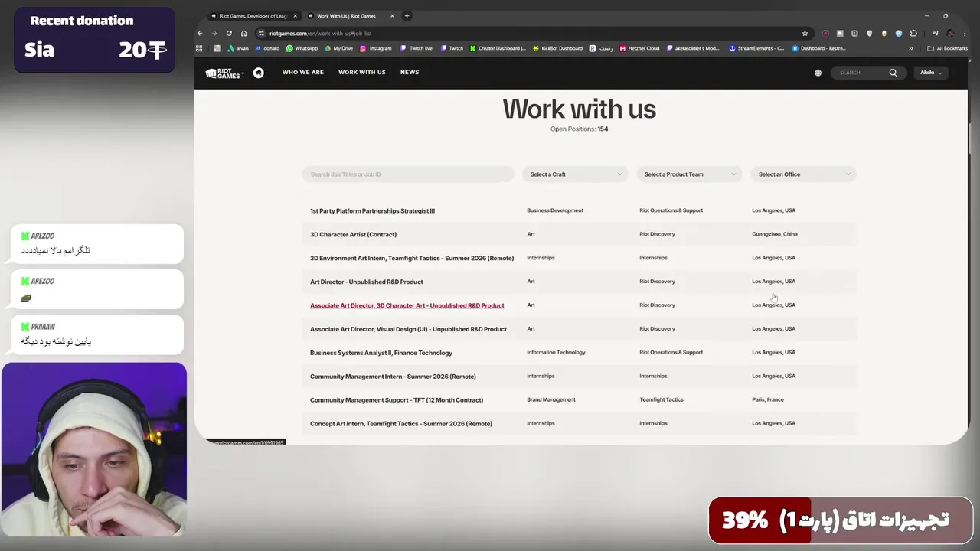Click the site information icon in address bar

[x=261, y=33]
